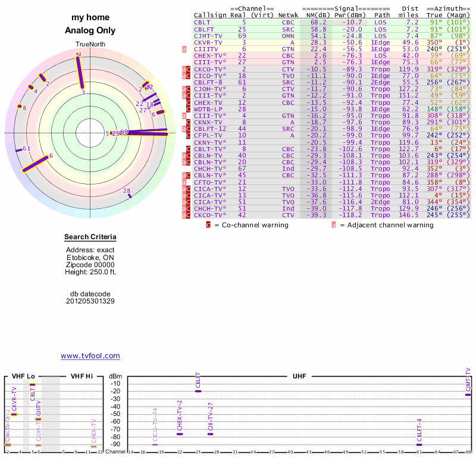Click the red co-channel warning legend icon
The width and height of the screenshot is (476, 457).
[x=208, y=225]
